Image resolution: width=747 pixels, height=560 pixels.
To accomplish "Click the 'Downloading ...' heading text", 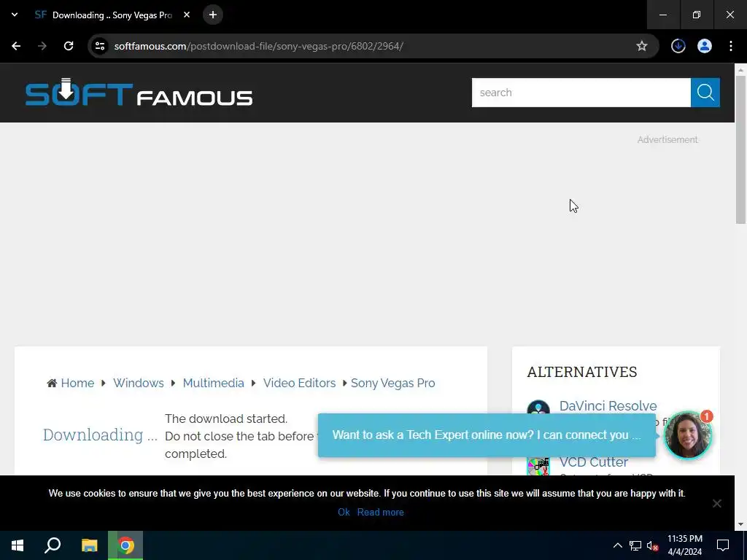I will pos(100,435).
